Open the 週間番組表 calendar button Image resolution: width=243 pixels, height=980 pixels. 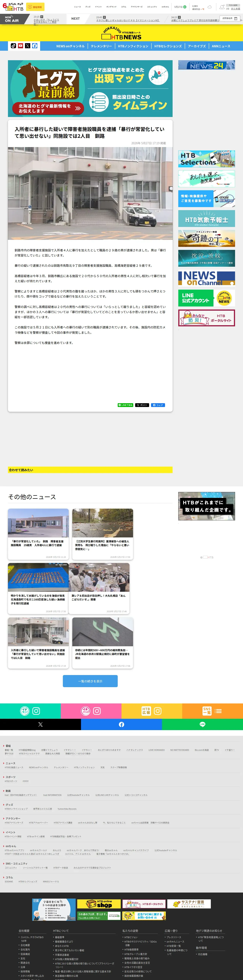230,18
